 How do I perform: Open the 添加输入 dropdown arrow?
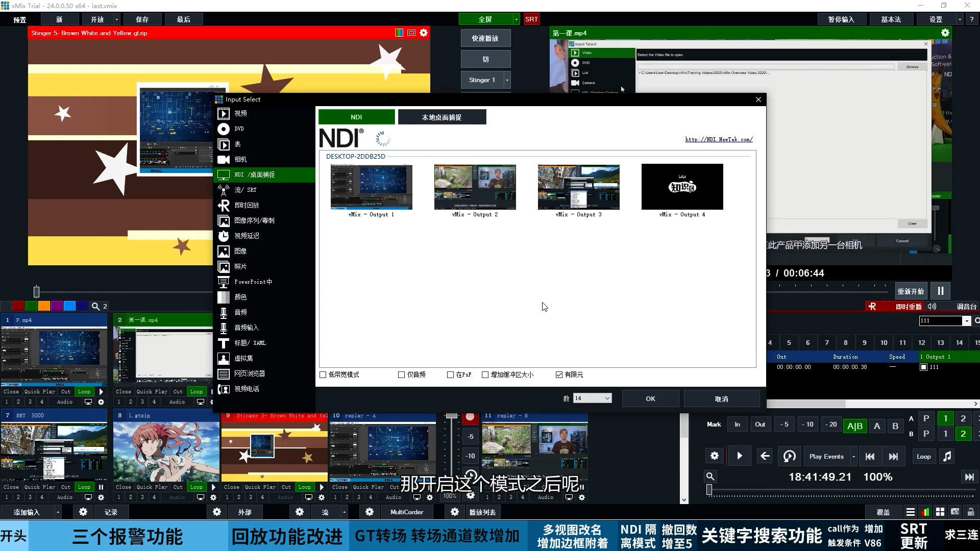pos(57,512)
